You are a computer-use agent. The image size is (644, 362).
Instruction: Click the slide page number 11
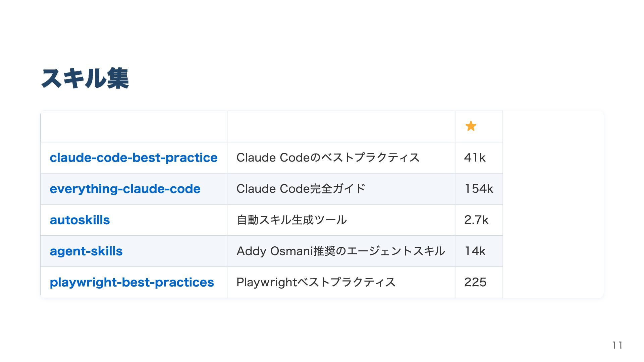pos(617,345)
